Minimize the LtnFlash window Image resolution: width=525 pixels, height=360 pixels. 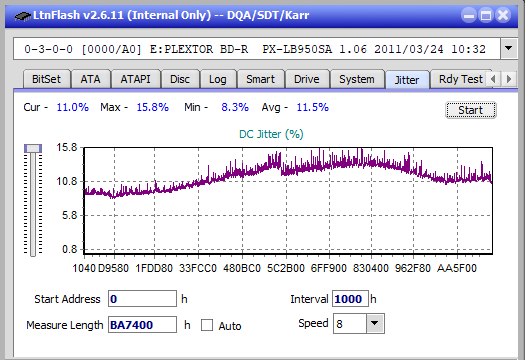coord(469,15)
